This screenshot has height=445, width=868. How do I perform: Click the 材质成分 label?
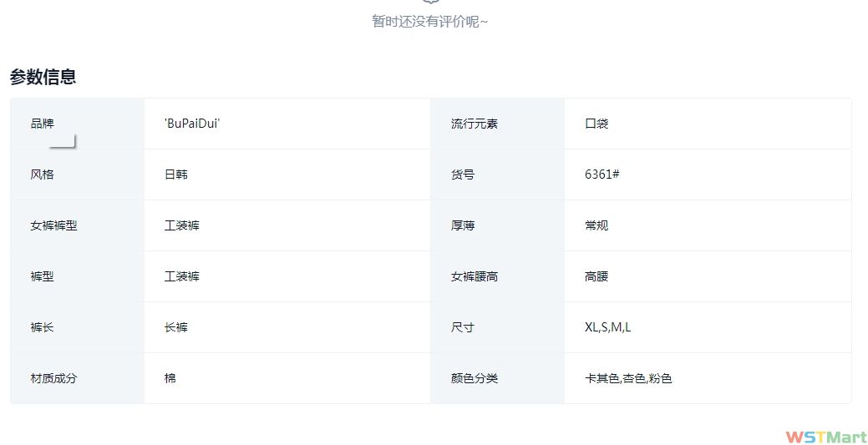(53, 378)
